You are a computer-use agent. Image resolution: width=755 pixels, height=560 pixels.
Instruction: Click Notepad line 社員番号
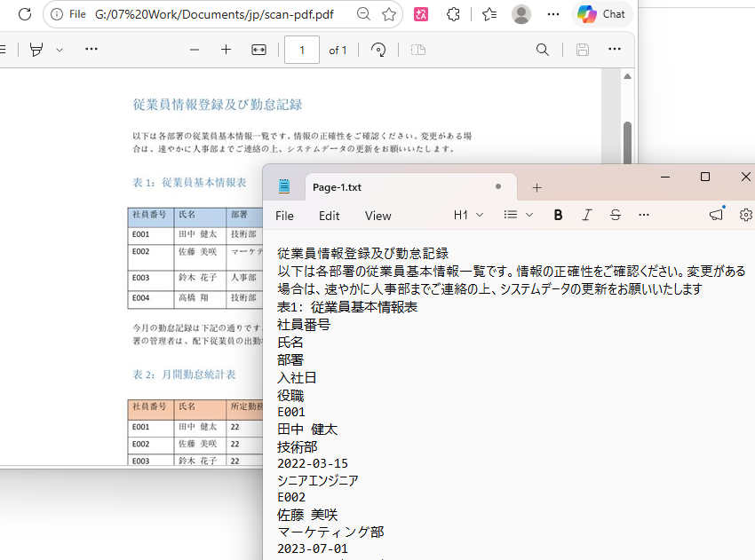304,325
